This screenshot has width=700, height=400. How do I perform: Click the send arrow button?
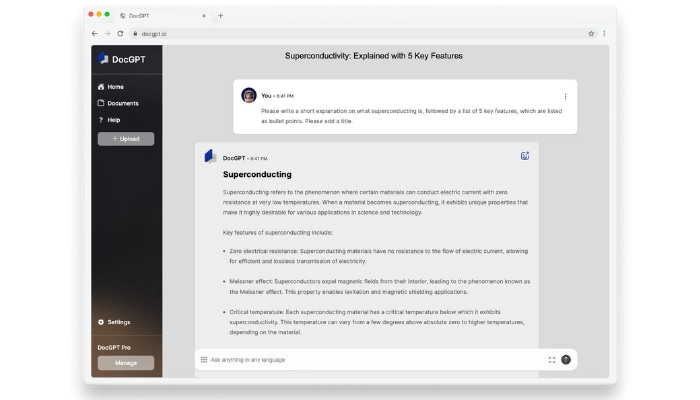click(566, 360)
